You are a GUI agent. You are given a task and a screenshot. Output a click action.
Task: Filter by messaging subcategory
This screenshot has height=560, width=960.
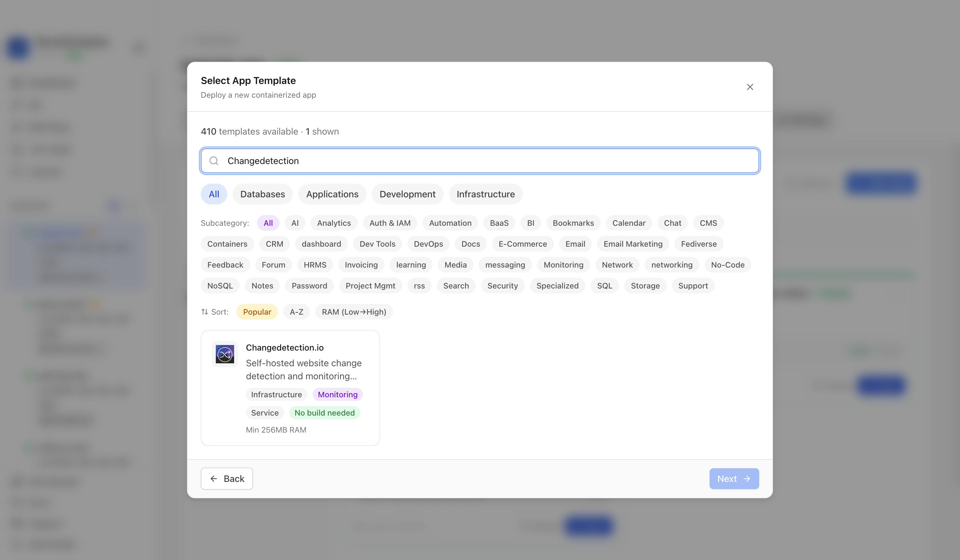505,265
